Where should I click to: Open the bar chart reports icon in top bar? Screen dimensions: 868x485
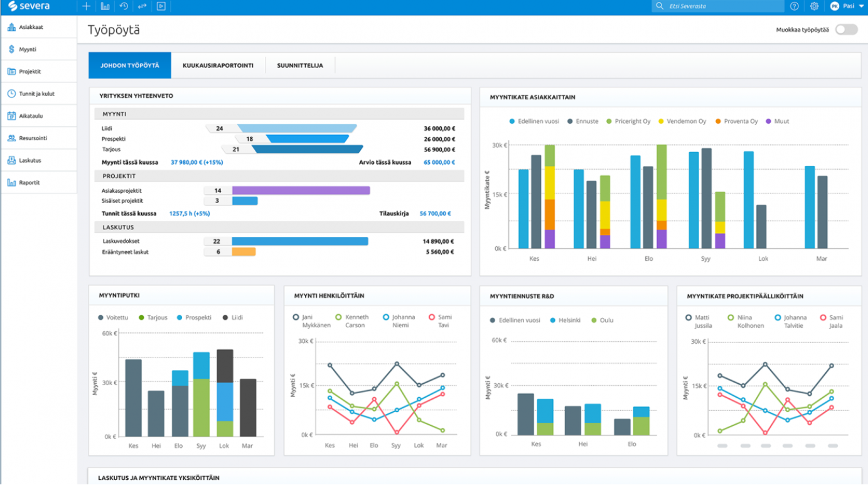[105, 6]
